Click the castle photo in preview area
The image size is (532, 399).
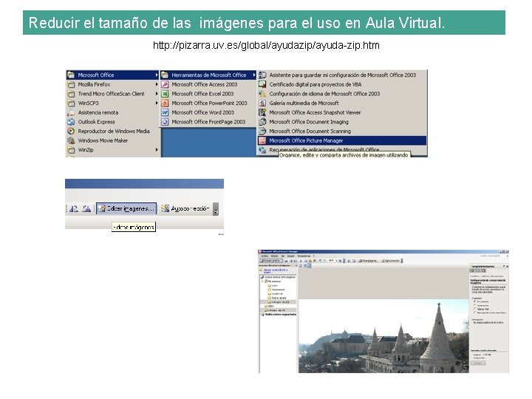pyautogui.click(x=383, y=336)
